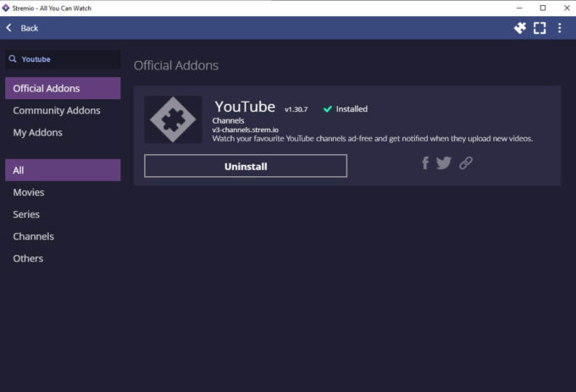
Task: Filter addons by Movies
Action: 29,192
